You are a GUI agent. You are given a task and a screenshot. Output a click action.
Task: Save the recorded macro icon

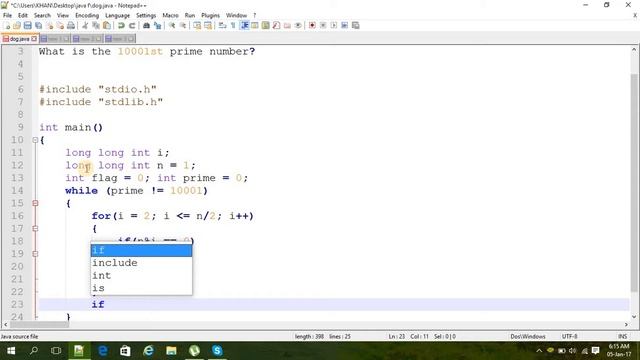pyautogui.click(x=356, y=26)
